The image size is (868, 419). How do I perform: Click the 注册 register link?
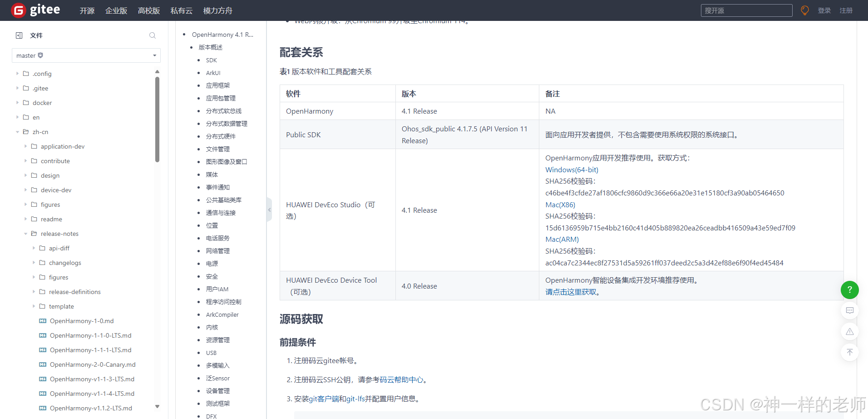(x=846, y=10)
